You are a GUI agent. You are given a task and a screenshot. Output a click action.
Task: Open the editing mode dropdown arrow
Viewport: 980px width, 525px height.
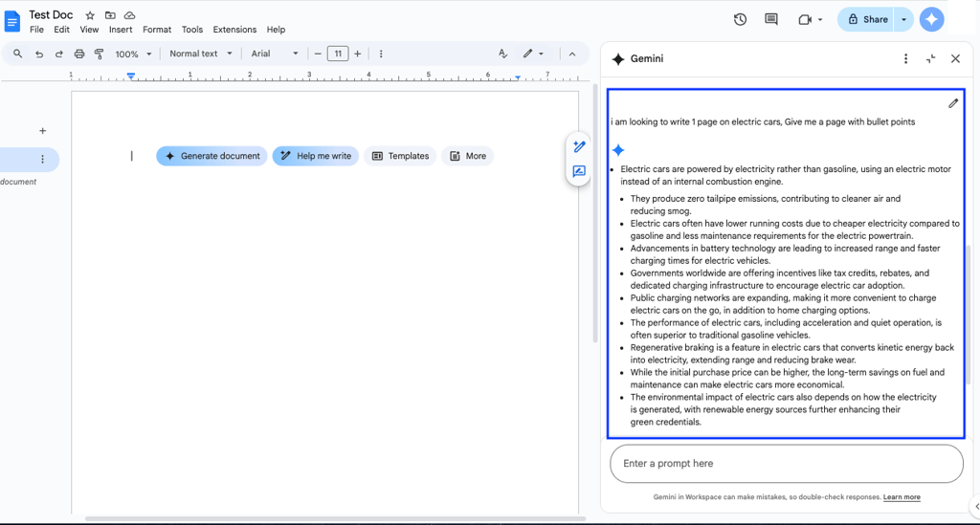pyautogui.click(x=542, y=54)
